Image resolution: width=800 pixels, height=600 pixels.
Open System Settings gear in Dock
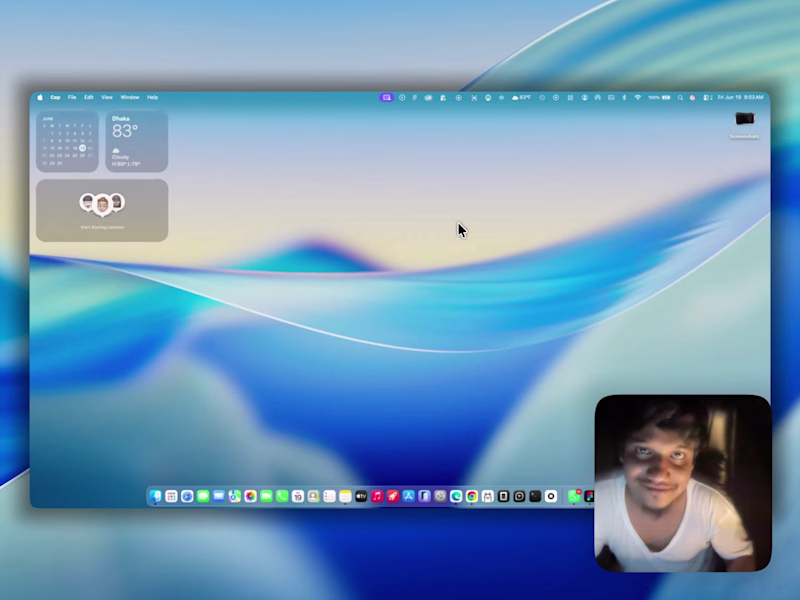(x=440, y=496)
